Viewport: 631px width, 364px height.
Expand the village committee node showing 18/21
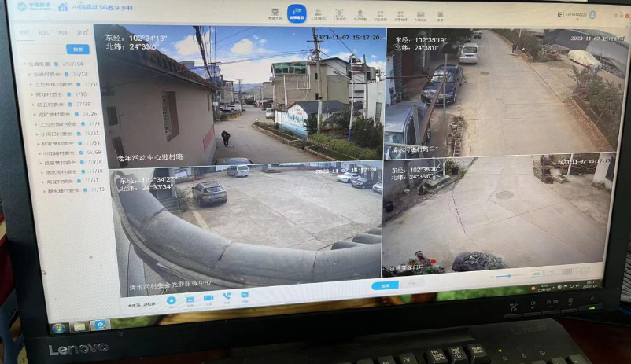click(x=37, y=134)
